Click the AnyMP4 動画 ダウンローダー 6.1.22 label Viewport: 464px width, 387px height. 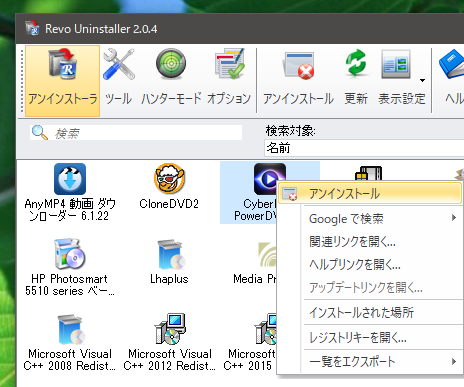(x=70, y=210)
